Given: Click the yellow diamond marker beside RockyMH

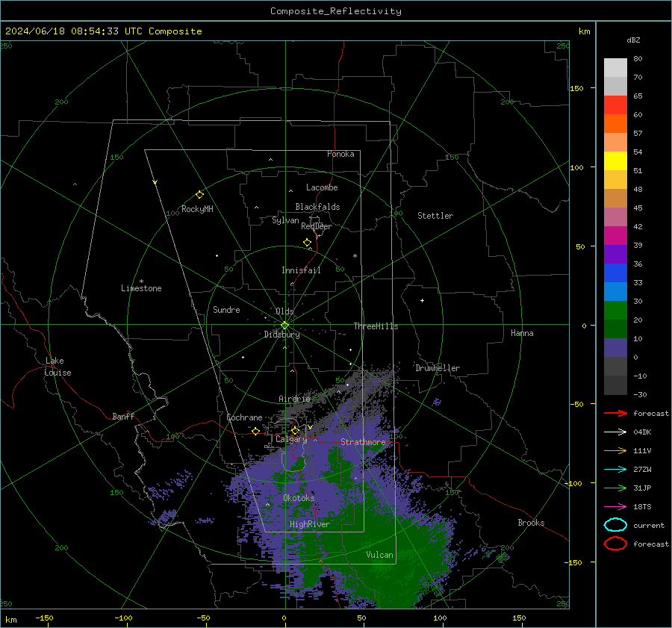Looking at the screenshot, I should point(199,195).
